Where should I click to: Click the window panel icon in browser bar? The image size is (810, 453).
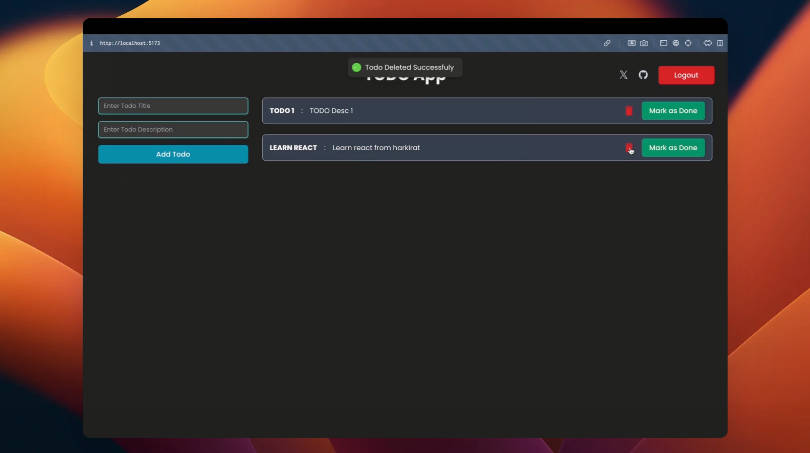663,43
